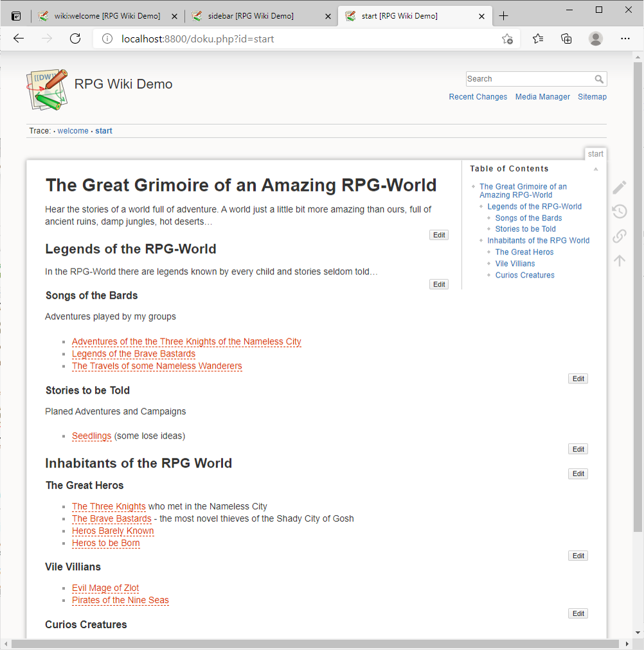Open Heros Barely Known link
The image size is (644, 650).
[112, 531]
